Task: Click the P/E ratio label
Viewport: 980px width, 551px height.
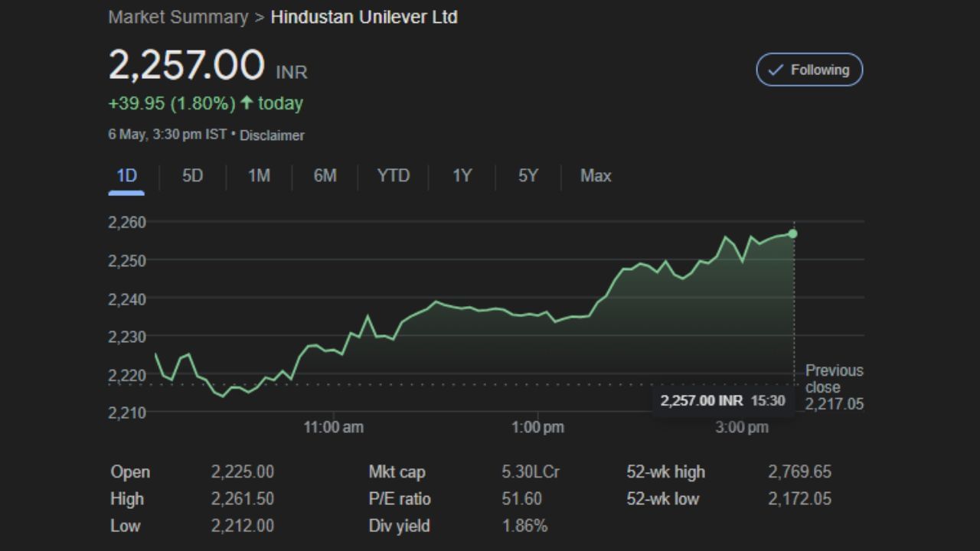Action: point(400,499)
